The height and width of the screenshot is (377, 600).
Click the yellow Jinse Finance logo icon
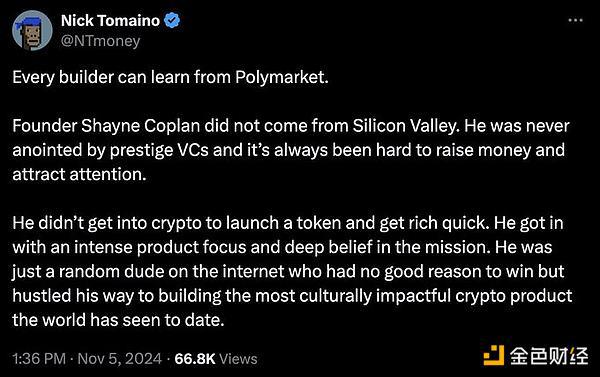click(494, 356)
